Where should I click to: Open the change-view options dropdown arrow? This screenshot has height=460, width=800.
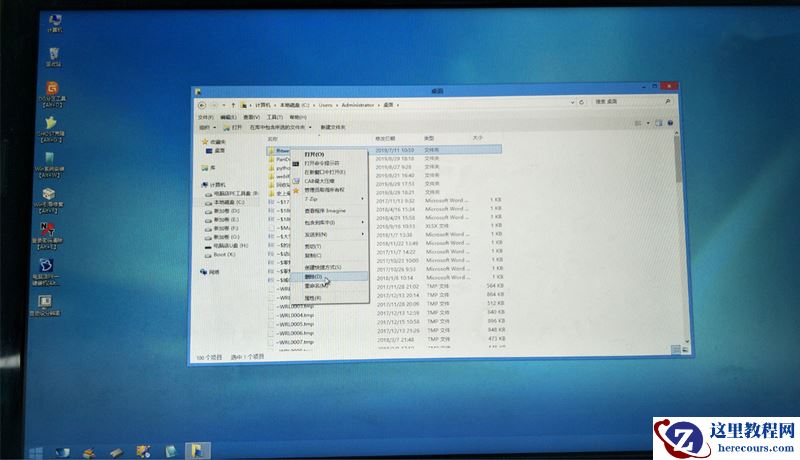648,123
